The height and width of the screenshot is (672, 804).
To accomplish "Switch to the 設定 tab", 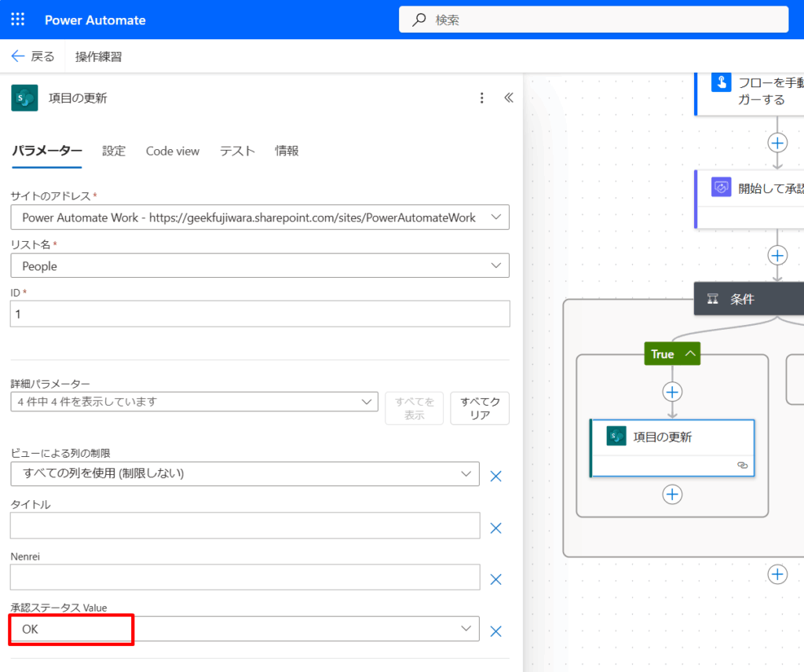I will click(x=114, y=151).
